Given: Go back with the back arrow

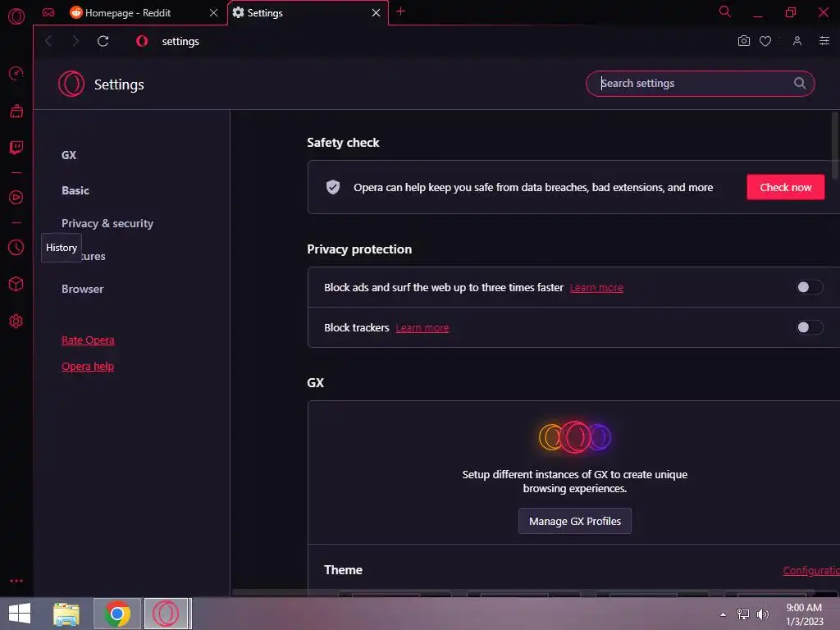Looking at the screenshot, I should click(x=48, y=41).
